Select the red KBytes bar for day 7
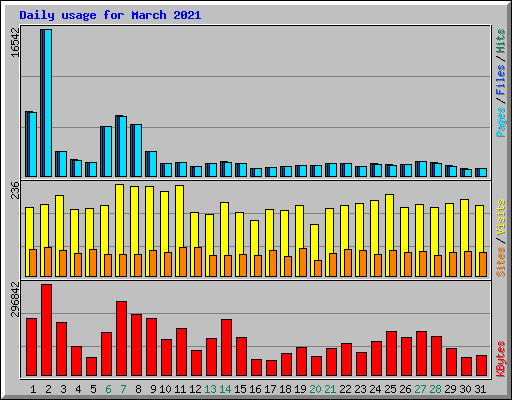This screenshot has height=400, width=512. tap(121, 339)
